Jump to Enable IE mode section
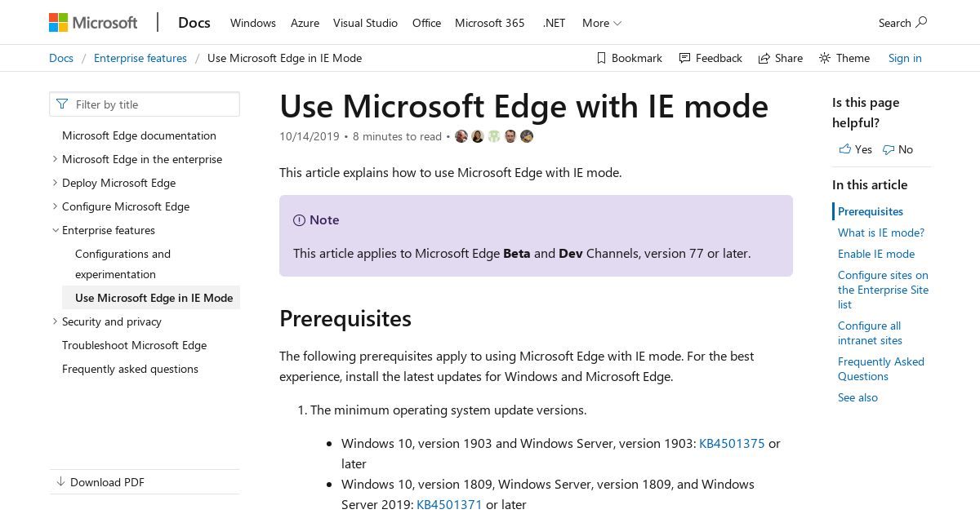 (x=876, y=254)
